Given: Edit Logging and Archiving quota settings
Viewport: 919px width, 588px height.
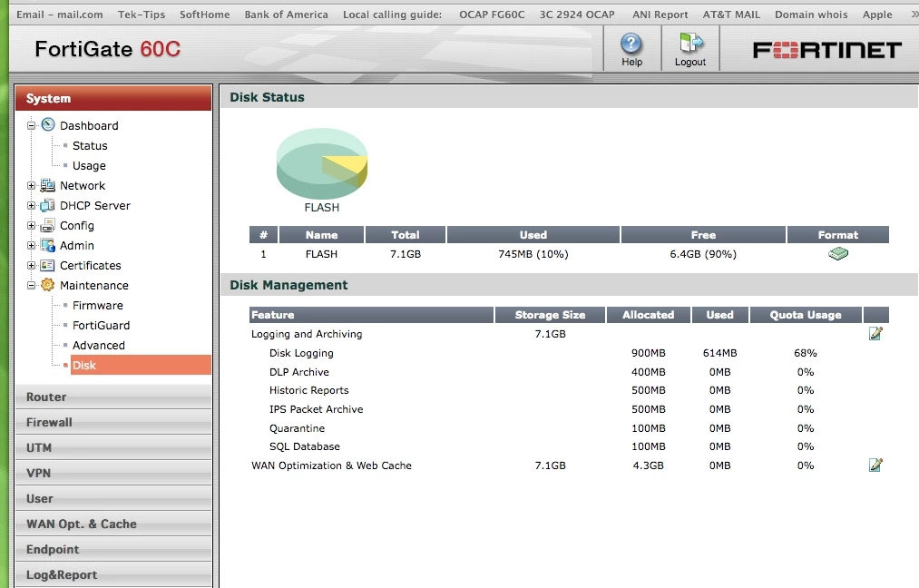Looking at the screenshot, I should point(875,334).
